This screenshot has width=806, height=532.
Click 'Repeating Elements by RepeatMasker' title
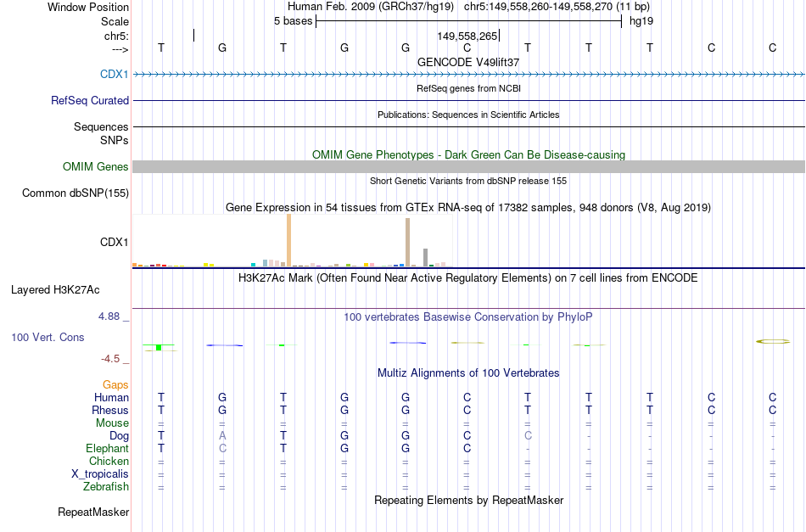pos(468,500)
